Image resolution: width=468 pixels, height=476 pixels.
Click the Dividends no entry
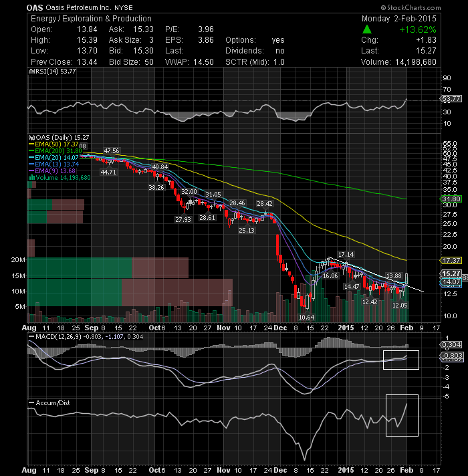255,51
